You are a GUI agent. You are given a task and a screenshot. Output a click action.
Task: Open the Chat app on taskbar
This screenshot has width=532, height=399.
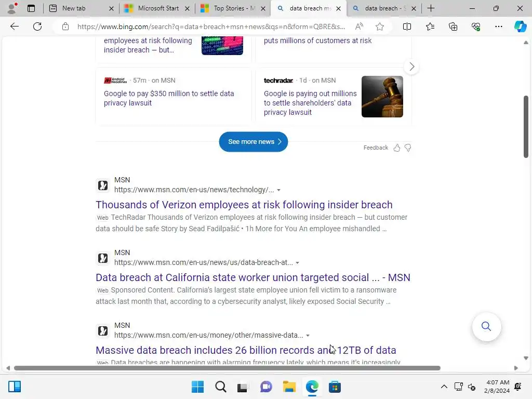(x=266, y=387)
